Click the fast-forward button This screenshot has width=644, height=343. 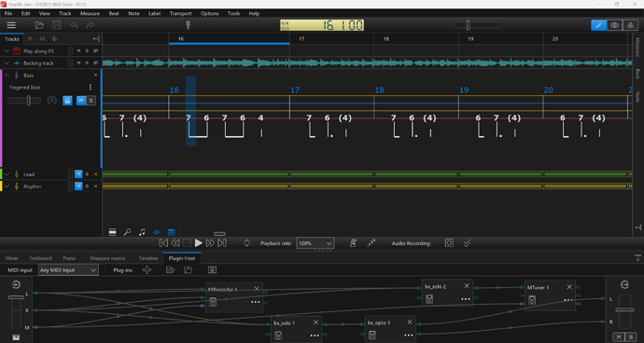pos(210,243)
